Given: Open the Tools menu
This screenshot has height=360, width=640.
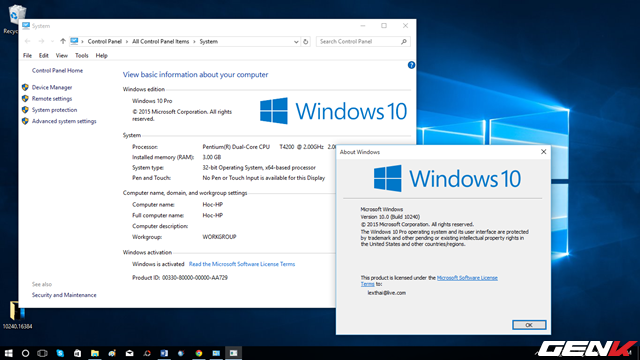Looking at the screenshot, I should coord(82,56).
